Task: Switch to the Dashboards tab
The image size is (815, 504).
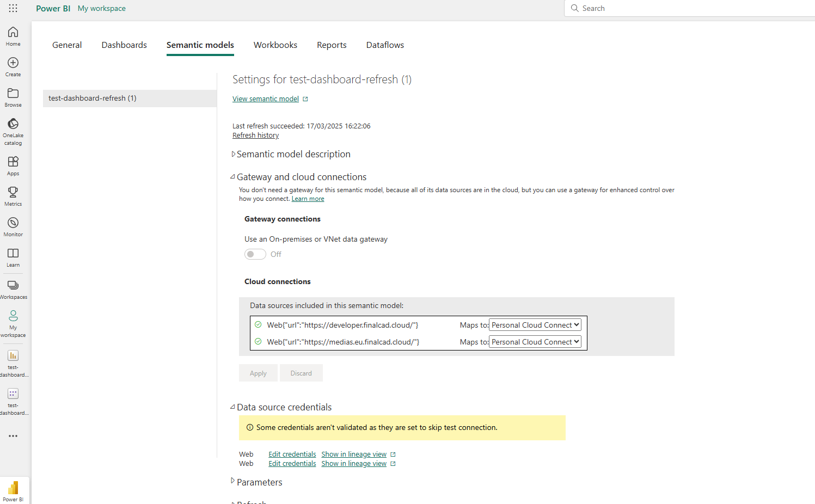Action: (124, 45)
